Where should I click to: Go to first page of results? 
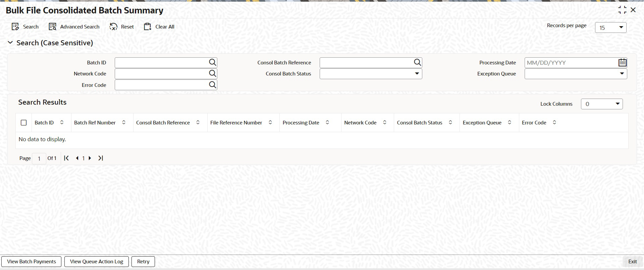pyautogui.click(x=66, y=158)
